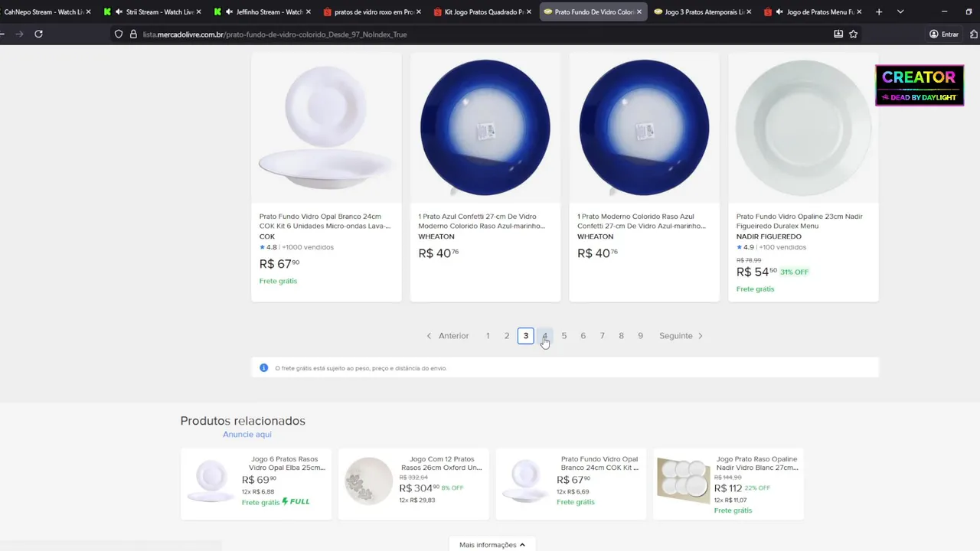The image size is (980, 551).
Task: Go forward with the browser arrow
Action: (x=19, y=34)
